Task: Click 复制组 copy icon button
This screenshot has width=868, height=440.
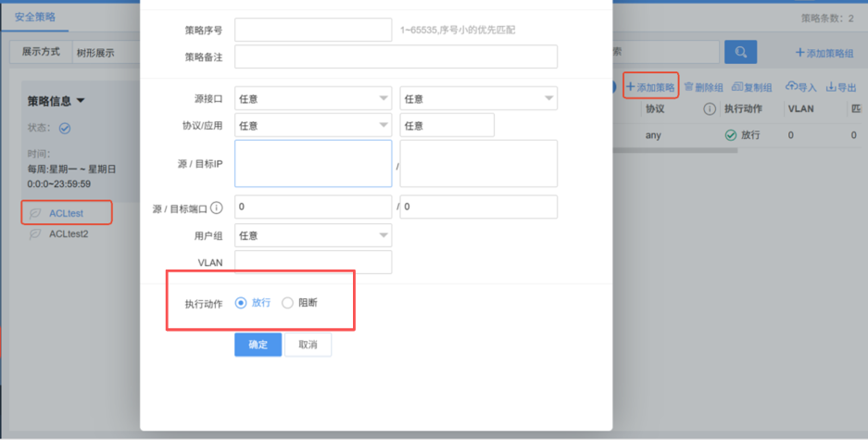Action: (752, 87)
